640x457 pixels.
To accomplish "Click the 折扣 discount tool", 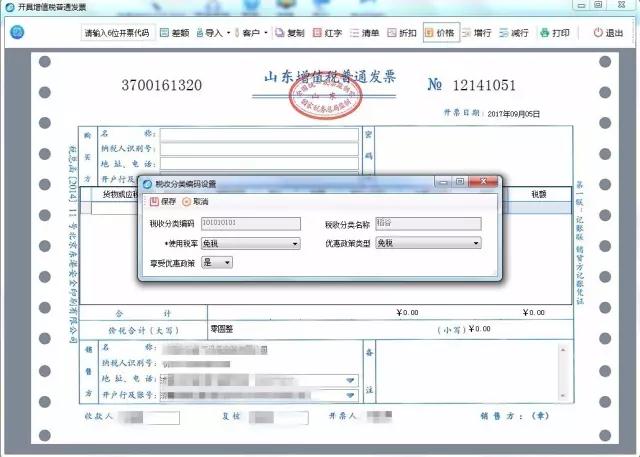I will coord(402,33).
